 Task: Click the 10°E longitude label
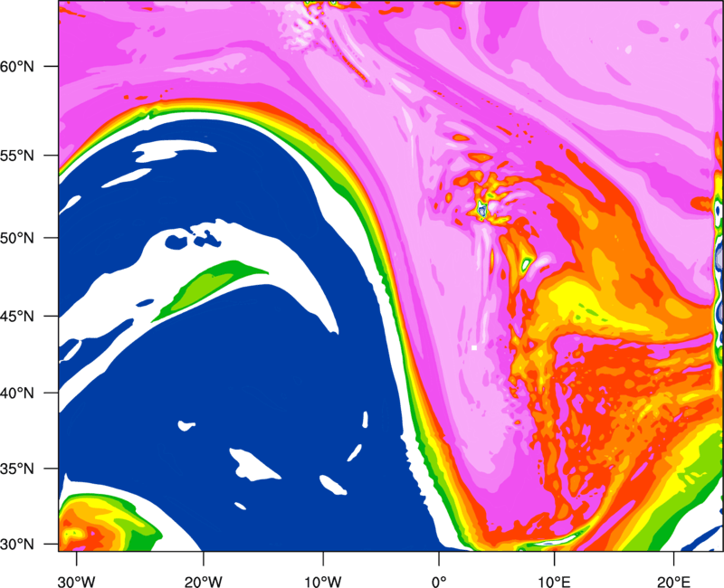click(x=554, y=581)
